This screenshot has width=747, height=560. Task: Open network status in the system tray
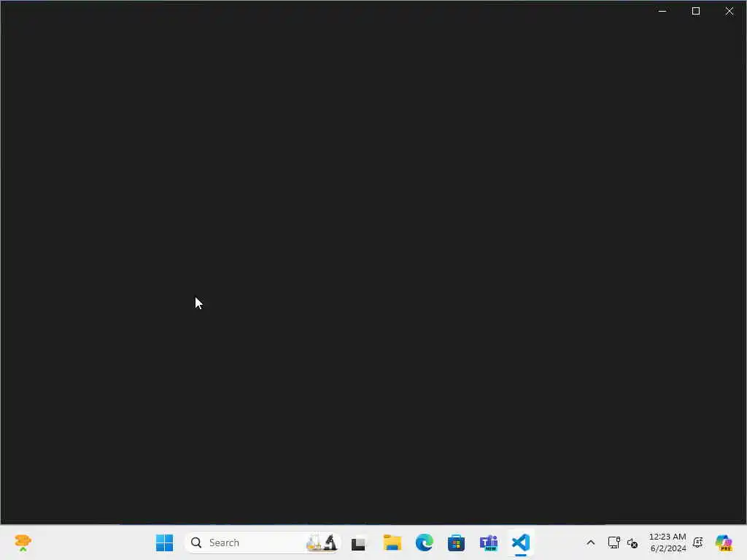click(x=614, y=542)
